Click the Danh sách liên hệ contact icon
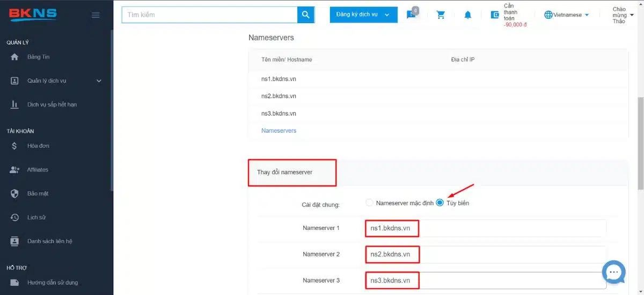This screenshot has height=295, width=644. [15, 241]
